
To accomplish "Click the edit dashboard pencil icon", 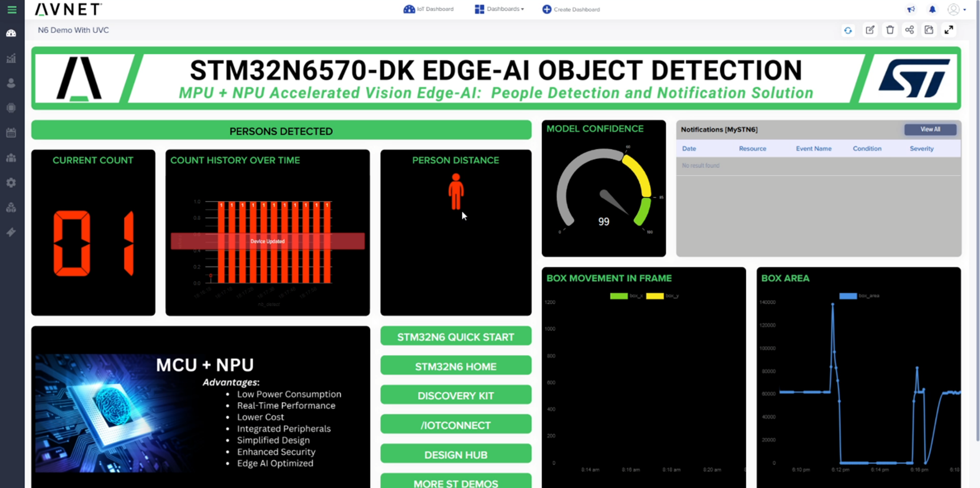I will 870,30.
